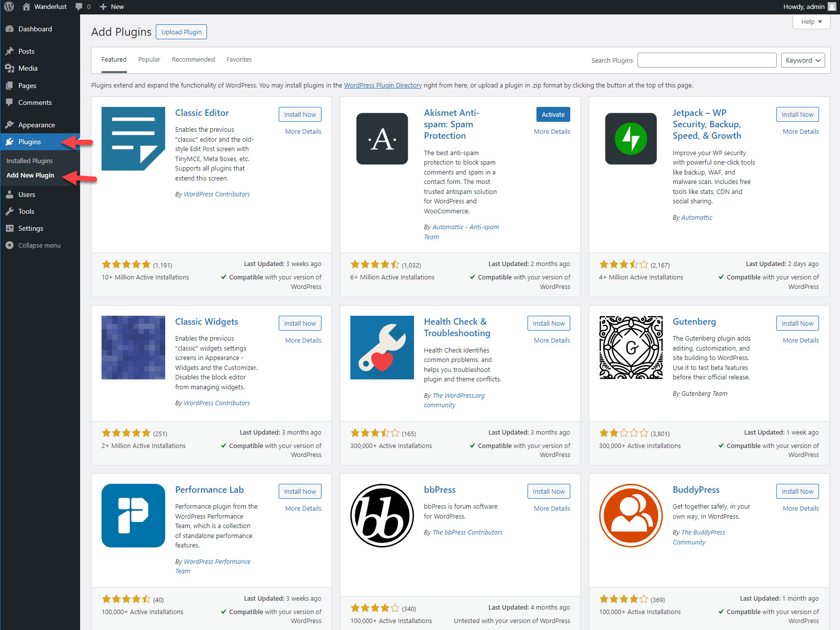
Task: Click the Akismet plugin icon
Action: tap(382, 139)
